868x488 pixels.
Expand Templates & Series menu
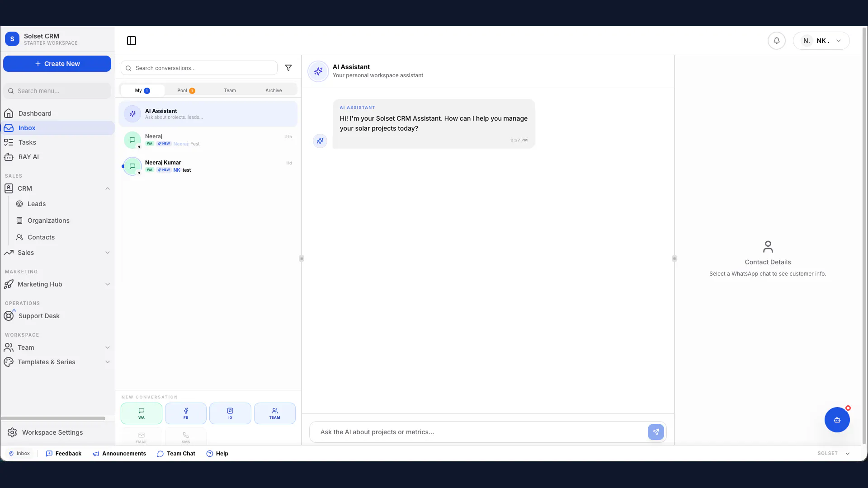(57, 362)
